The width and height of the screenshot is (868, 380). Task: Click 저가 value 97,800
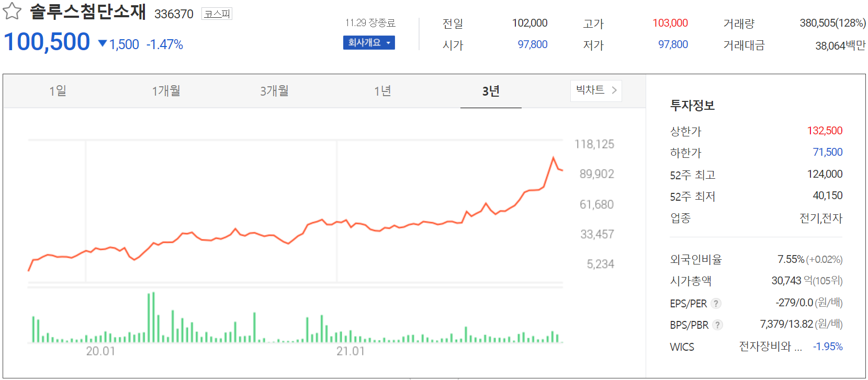[x=673, y=44]
